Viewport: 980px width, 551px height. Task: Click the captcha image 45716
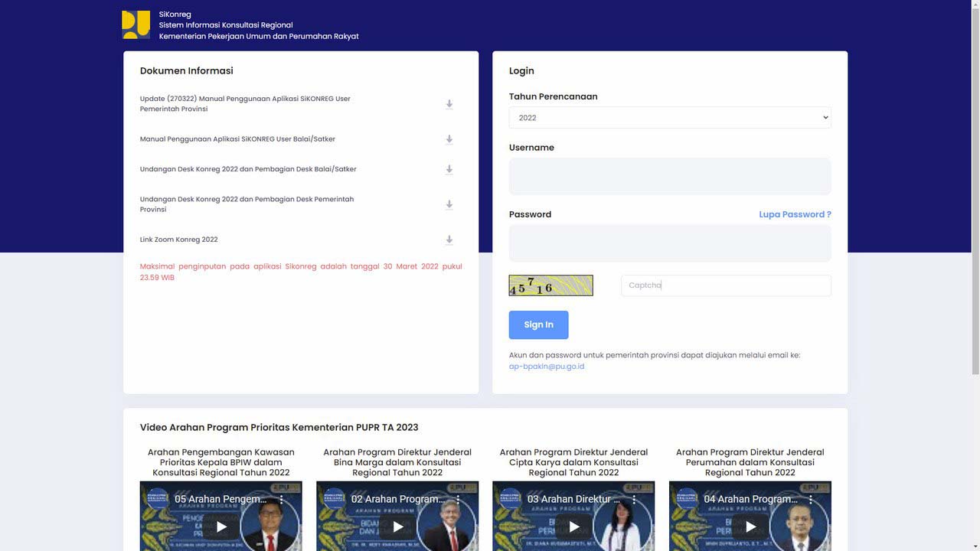[550, 285]
